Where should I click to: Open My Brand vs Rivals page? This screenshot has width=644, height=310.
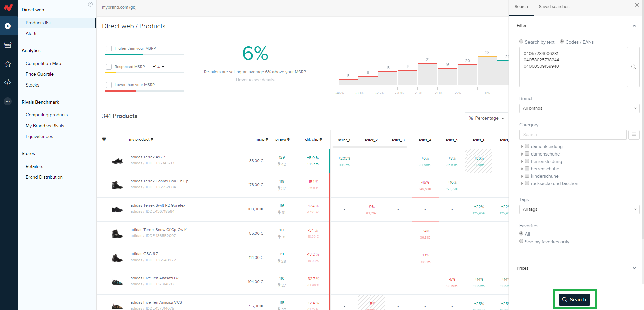(45, 126)
